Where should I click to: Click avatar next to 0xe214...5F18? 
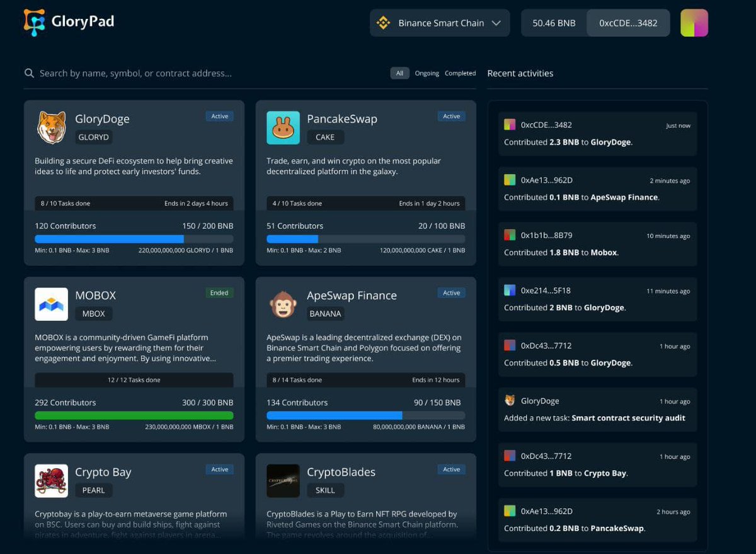click(510, 291)
